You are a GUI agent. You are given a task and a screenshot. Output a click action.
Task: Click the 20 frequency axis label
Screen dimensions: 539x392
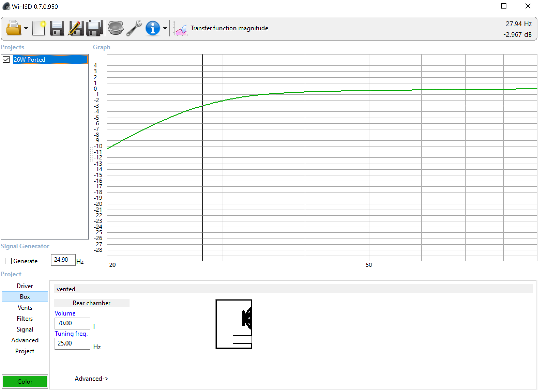point(112,265)
